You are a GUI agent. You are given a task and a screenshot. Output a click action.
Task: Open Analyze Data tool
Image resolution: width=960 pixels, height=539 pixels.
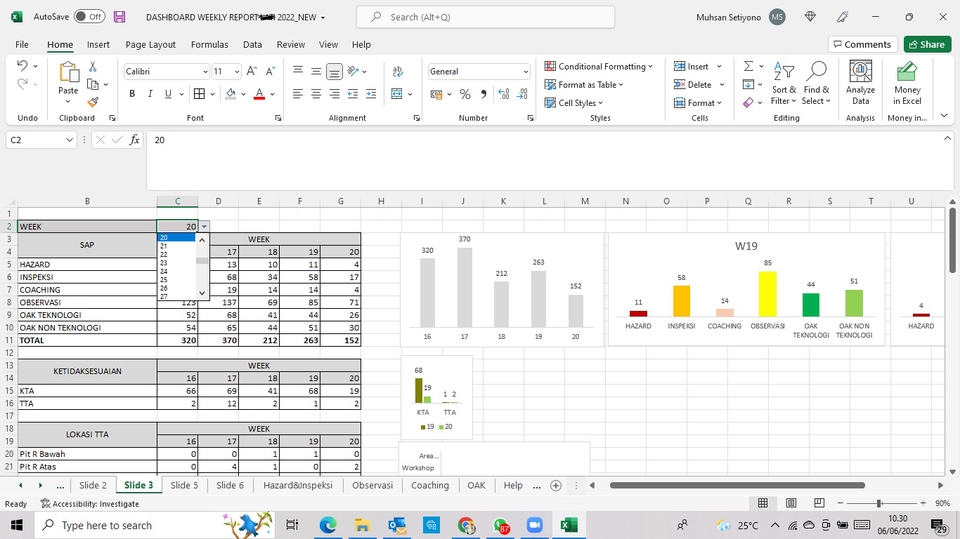point(860,83)
